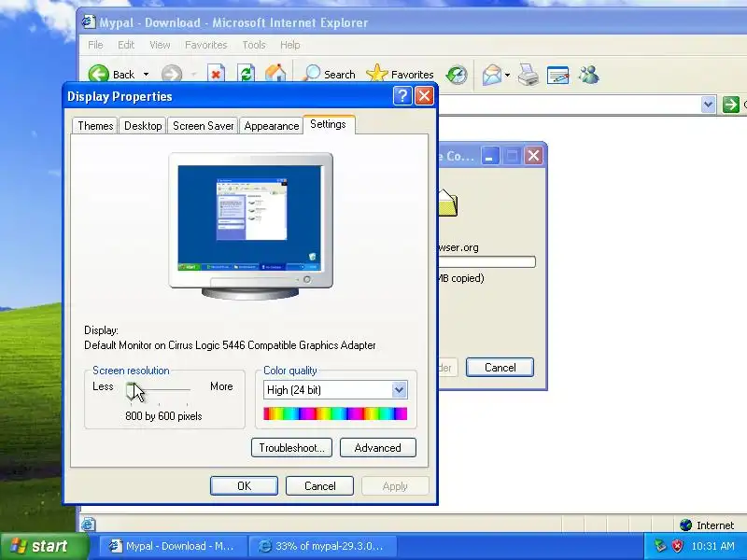Click the Forward arrow in Internet Explorer
The height and width of the screenshot is (560, 747).
pyautogui.click(x=172, y=75)
